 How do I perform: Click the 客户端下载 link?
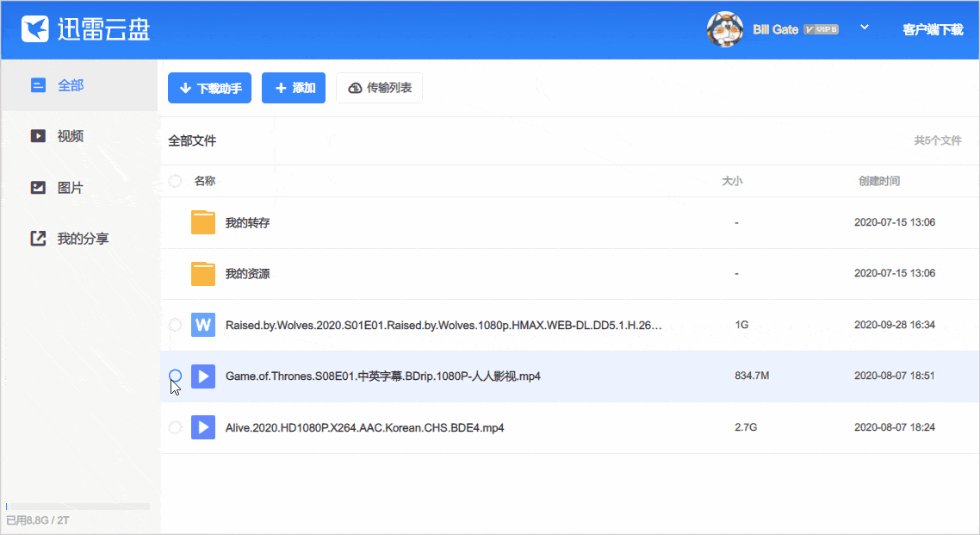click(x=933, y=29)
